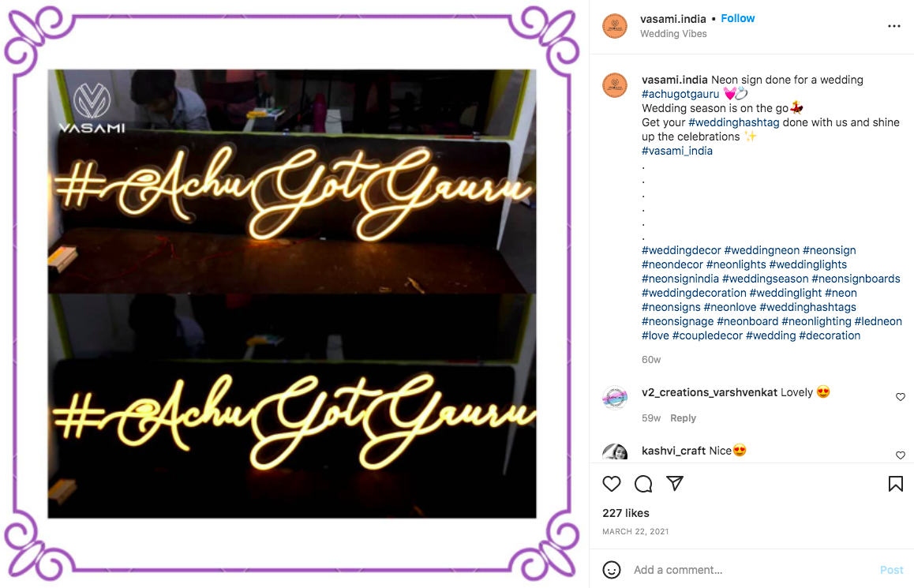
Task: Save the post with the bookmark icon
Action: tap(895, 484)
